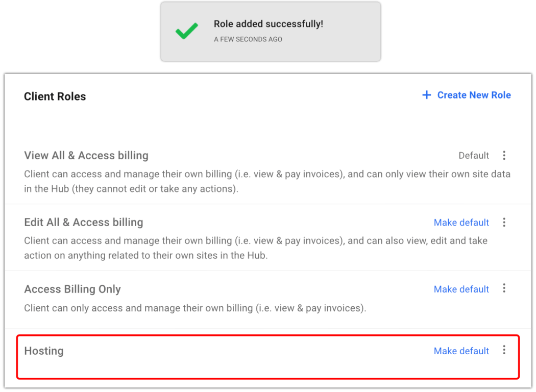
Task: Select the View All & Access billing role title
Action: coord(86,156)
